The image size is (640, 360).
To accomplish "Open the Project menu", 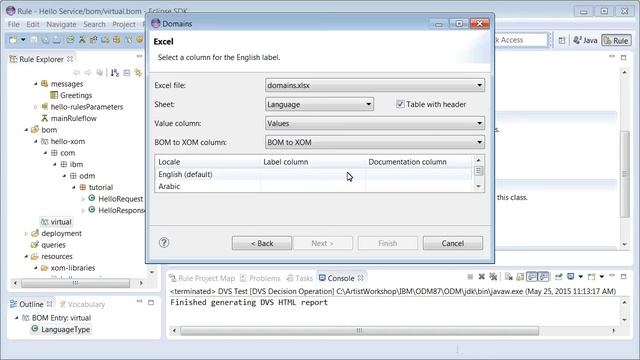I will [x=124, y=24].
